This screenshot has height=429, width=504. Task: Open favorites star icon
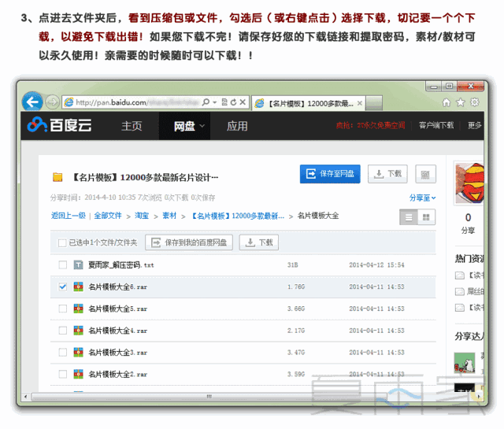pyautogui.click(x=461, y=102)
